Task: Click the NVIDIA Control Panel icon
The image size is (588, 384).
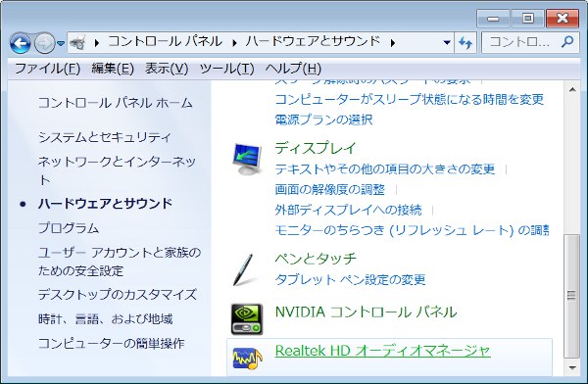Action: [247, 319]
